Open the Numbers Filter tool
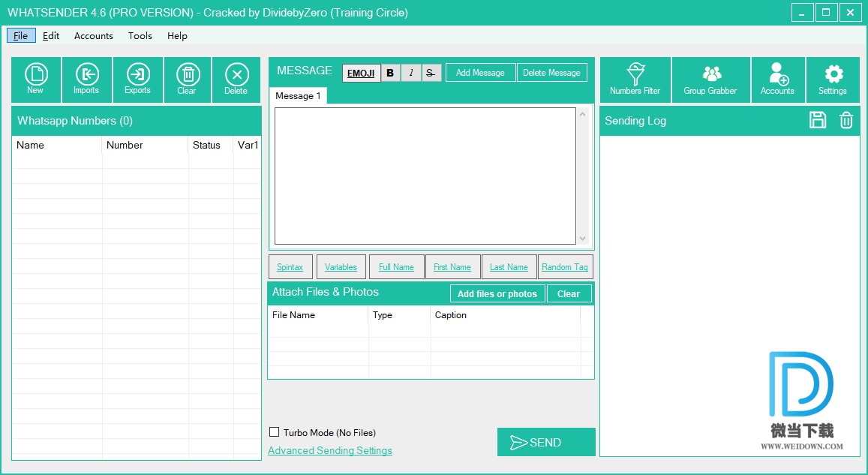This screenshot has height=475, width=868. (635, 80)
